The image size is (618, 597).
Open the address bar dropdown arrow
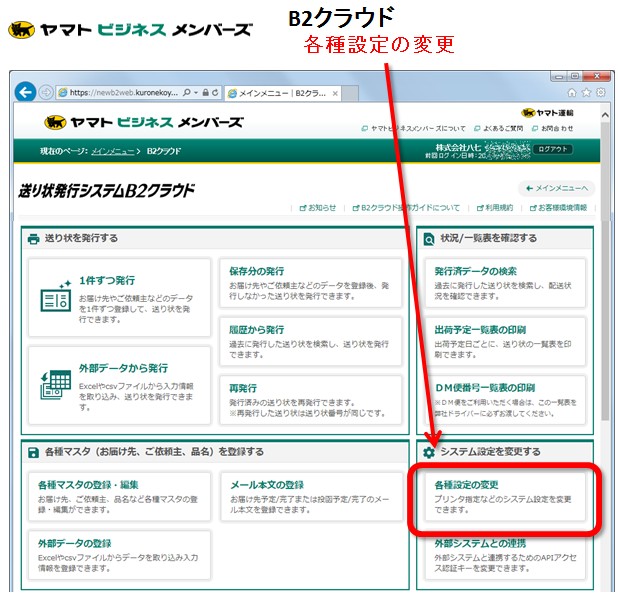(x=195, y=92)
